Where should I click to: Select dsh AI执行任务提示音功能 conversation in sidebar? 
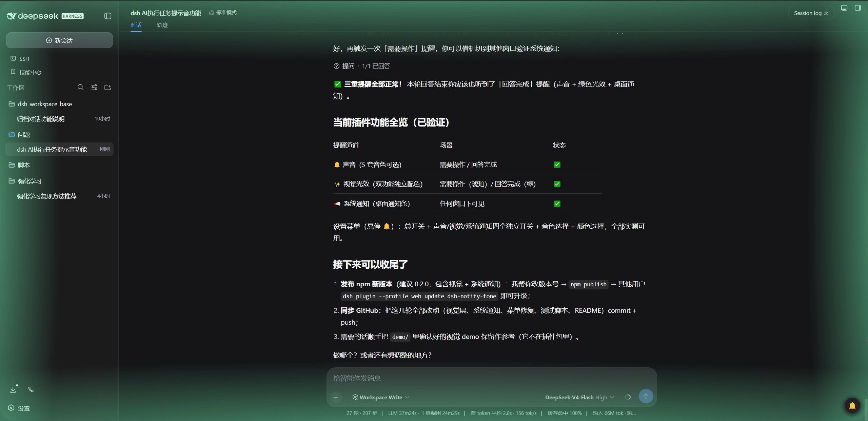[59, 149]
